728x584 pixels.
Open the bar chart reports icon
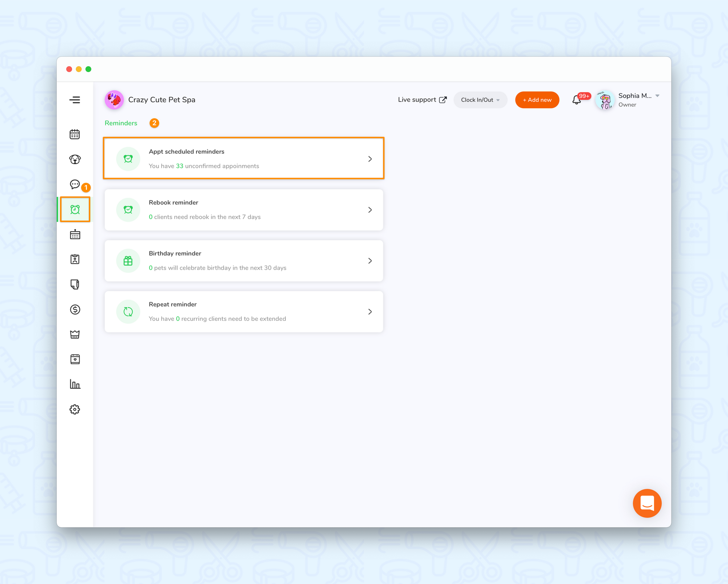coord(75,384)
